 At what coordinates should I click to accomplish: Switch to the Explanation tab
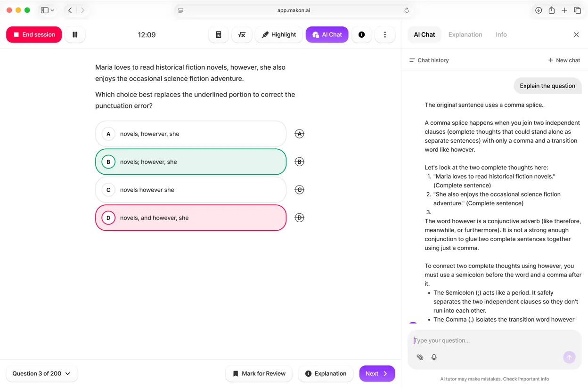point(465,34)
